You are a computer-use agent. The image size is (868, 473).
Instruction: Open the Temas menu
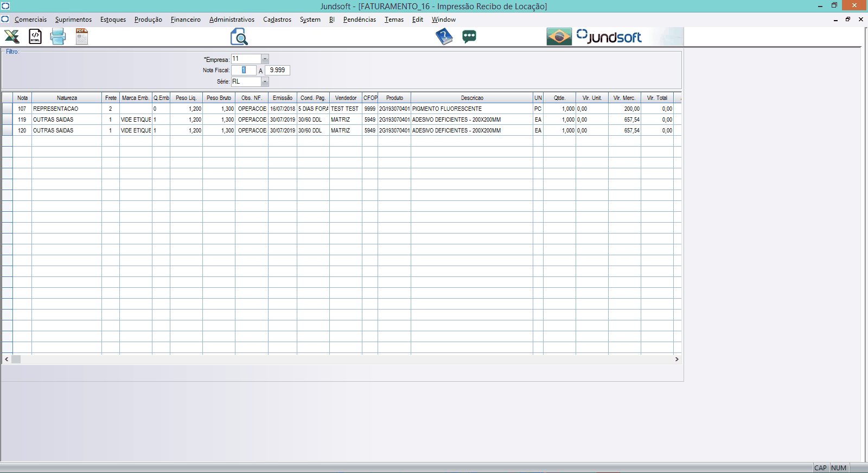tap(394, 20)
